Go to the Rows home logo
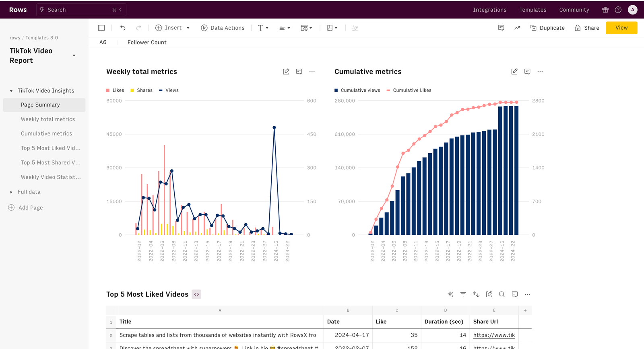This screenshot has width=644, height=349. (18, 10)
